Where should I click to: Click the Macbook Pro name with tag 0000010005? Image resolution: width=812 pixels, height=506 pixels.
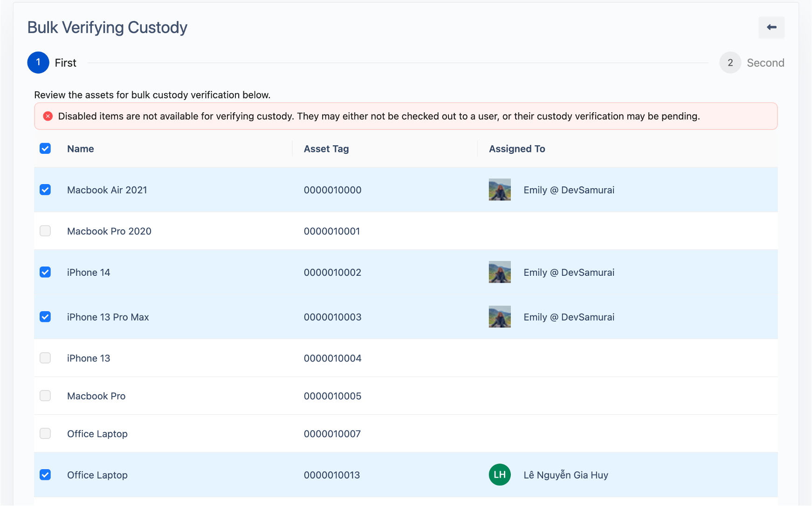(96, 396)
